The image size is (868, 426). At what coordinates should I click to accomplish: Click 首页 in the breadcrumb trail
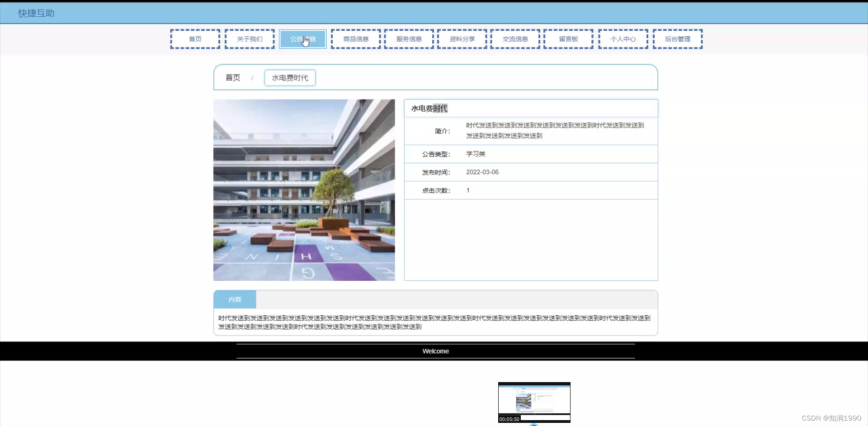tap(232, 77)
